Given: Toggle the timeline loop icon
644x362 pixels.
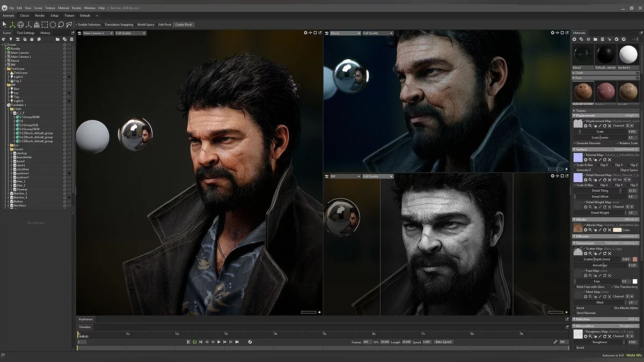Looking at the screenshot, I should pos(194,342).
